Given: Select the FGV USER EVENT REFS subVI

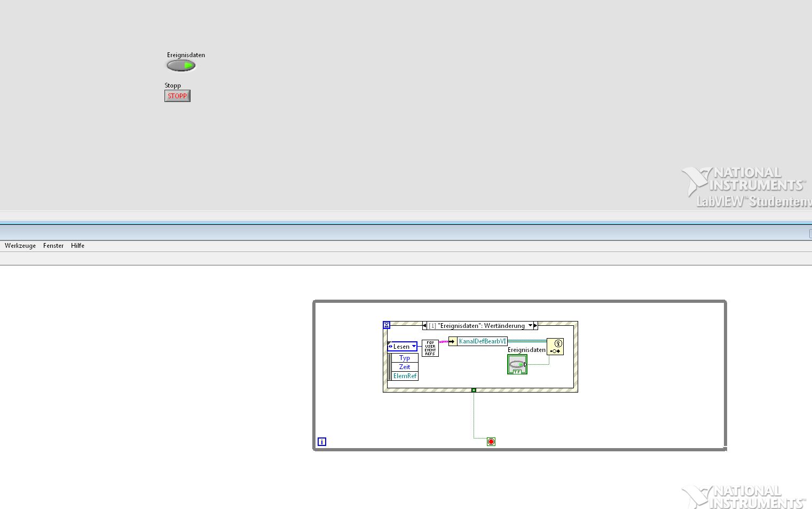Looking at the screenshot, I should click(x=430, y=348).
